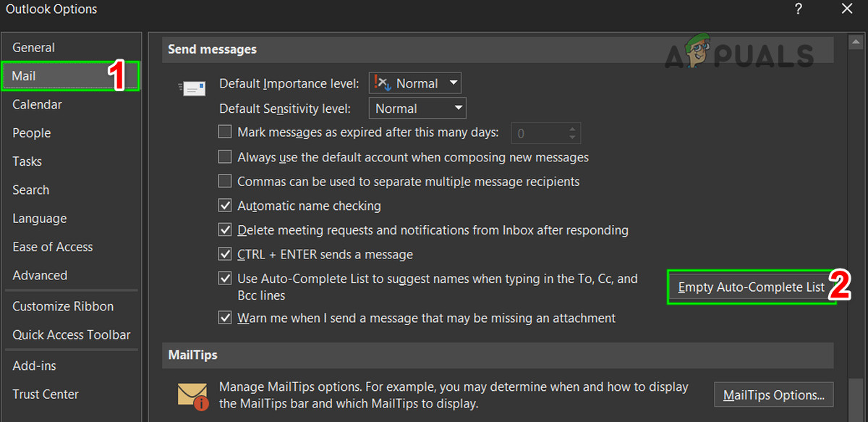Uncheck Use Auto-Complete List option
Viewport: 868px width, 422px height.
[225, 279]
